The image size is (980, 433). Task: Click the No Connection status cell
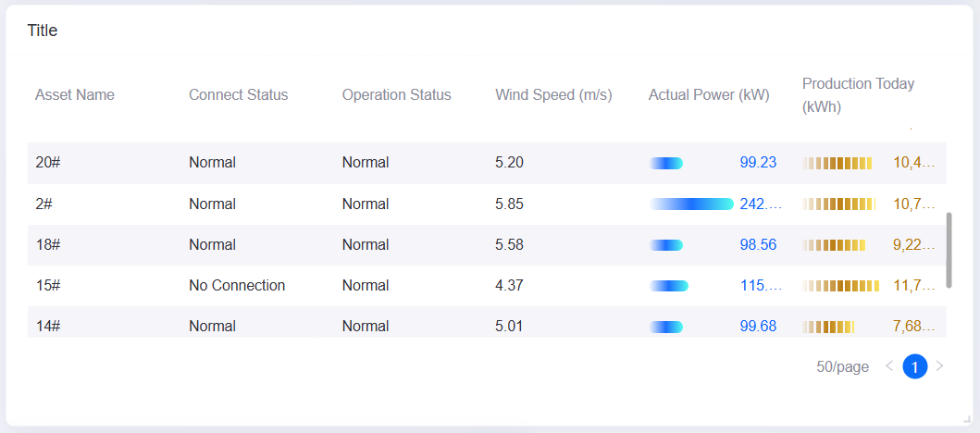tap(237, 286)
